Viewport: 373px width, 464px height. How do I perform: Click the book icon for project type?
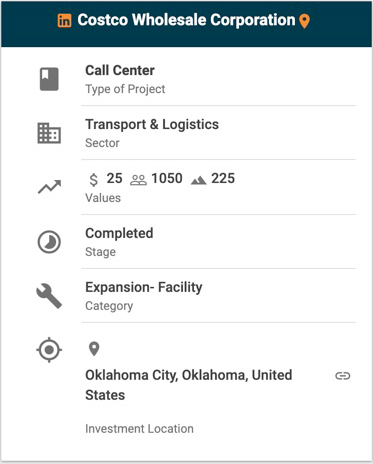point(49,79)
